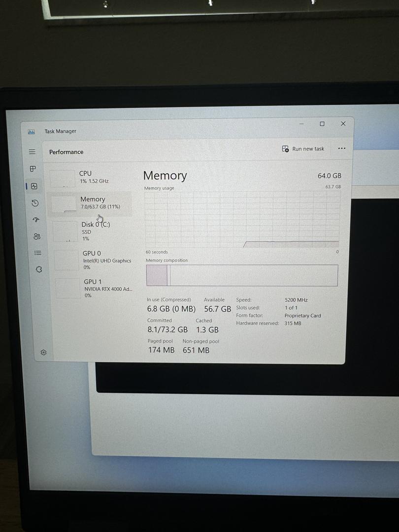Click the CPU mini graph thumbnail
Image resolution: width=399 pixels, height=532 pixels.
(x=63, y=178)
